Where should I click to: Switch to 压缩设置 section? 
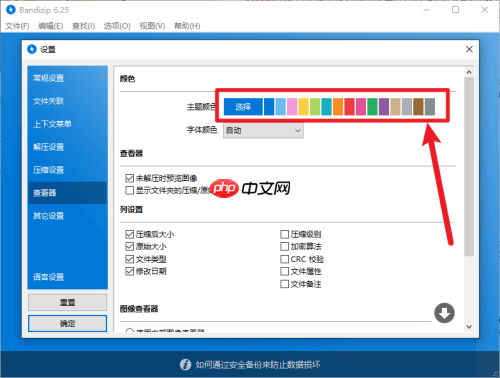point(67,170)
